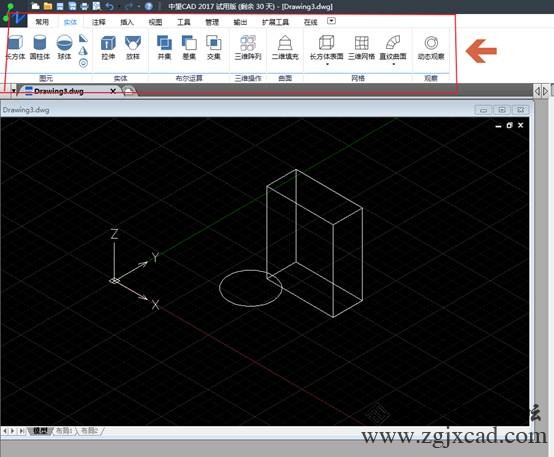Viewport: 554px width, 457px height.
Task: Click the 拉伸 extrude tool
Action: (108, 48)
